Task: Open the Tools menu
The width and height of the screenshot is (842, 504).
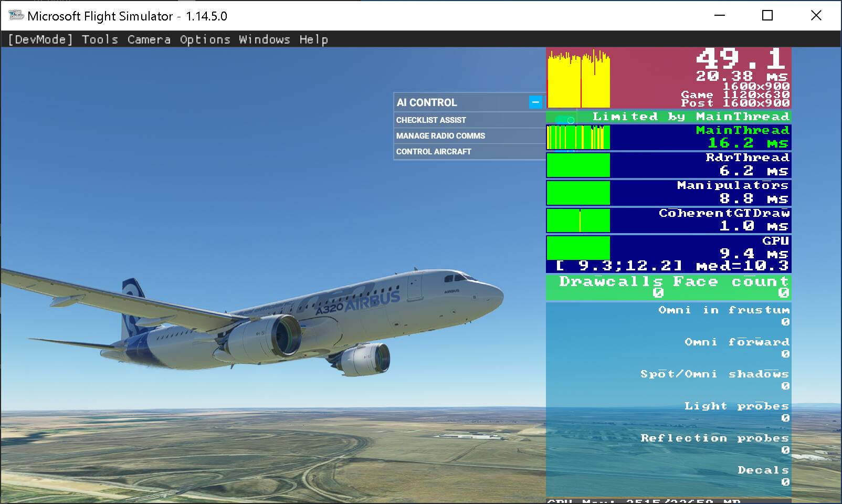Action: [99, 39]
